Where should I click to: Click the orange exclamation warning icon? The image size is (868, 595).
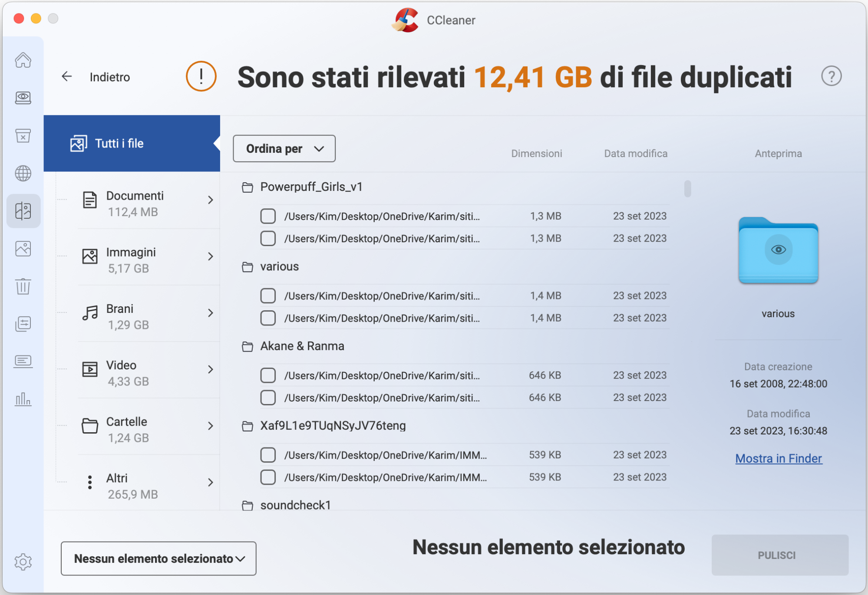coord(201,76)
